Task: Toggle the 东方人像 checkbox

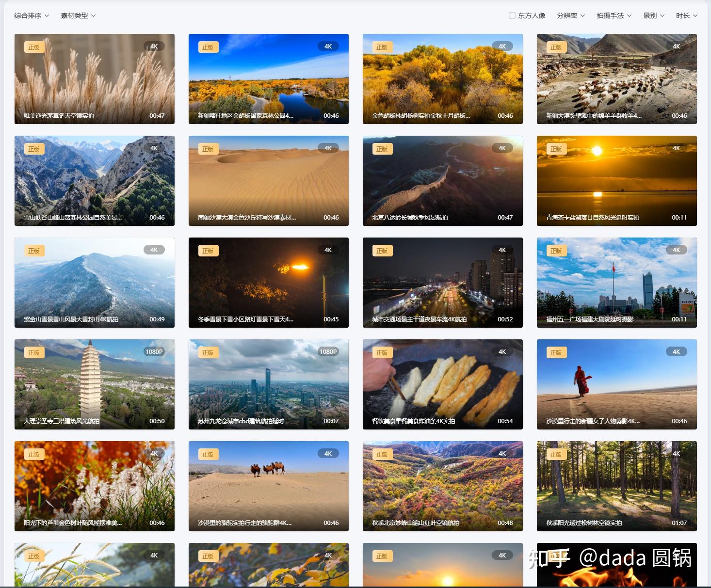Action: point(512,16)
